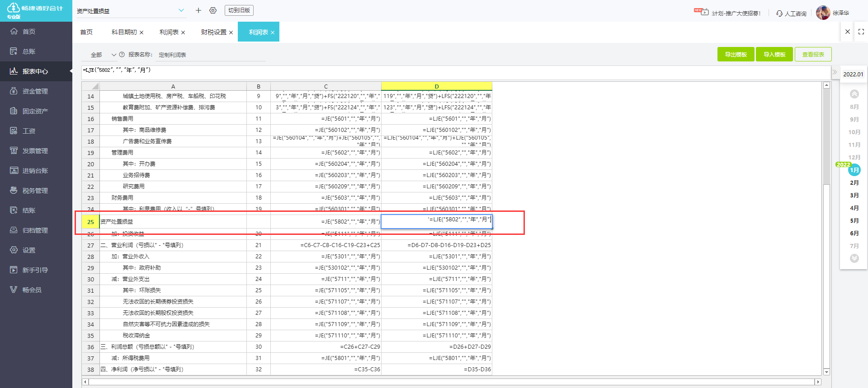Open 发票管理 in the sidebar
The width and height of the screenshot is (868, 388).
tap(35, 151)
